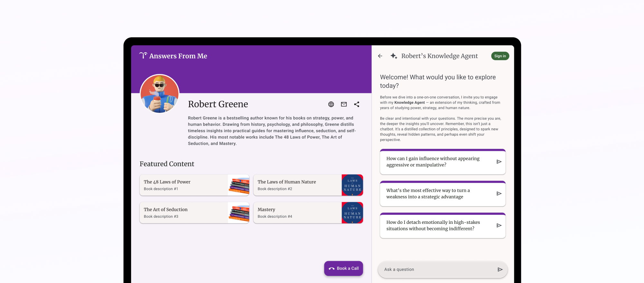The height and width of the screenshot is (283, 644).
Task: Click Robert Greene's profile avatar
Action: coord(160,94)
